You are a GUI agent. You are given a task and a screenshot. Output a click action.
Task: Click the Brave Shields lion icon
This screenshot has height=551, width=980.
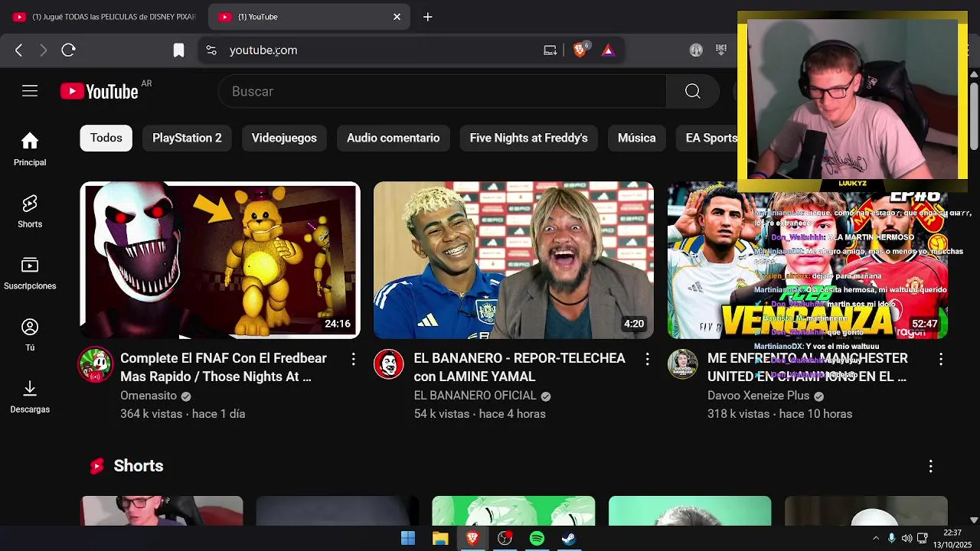click(580, 50)
